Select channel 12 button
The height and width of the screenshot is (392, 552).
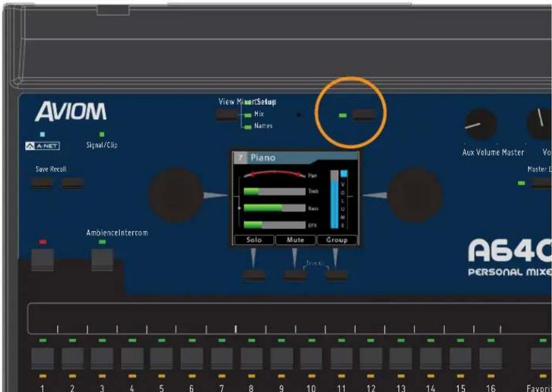click(x=371, y=359)
